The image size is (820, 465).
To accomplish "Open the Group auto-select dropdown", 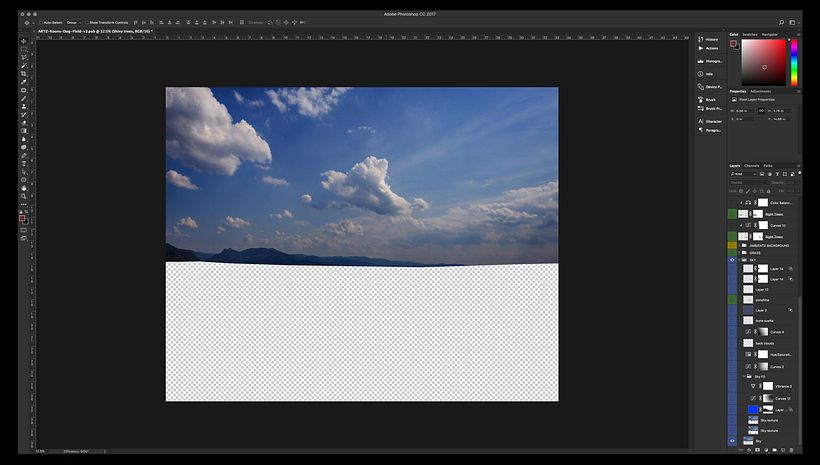I will click(73, 21).
